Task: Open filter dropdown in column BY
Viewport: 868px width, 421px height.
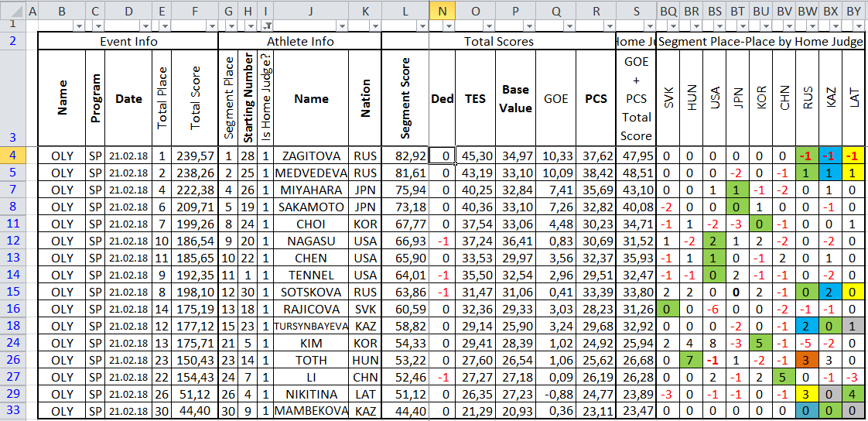Action: pos(860,26)
